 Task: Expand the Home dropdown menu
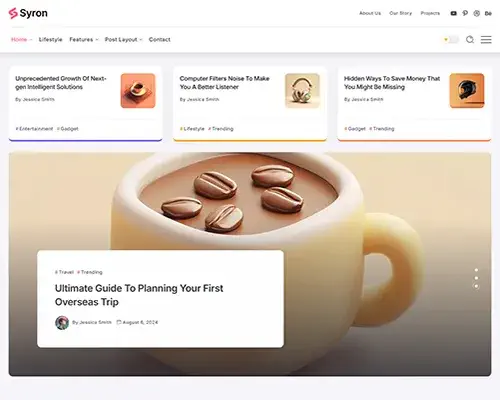[x=22, y=40]
